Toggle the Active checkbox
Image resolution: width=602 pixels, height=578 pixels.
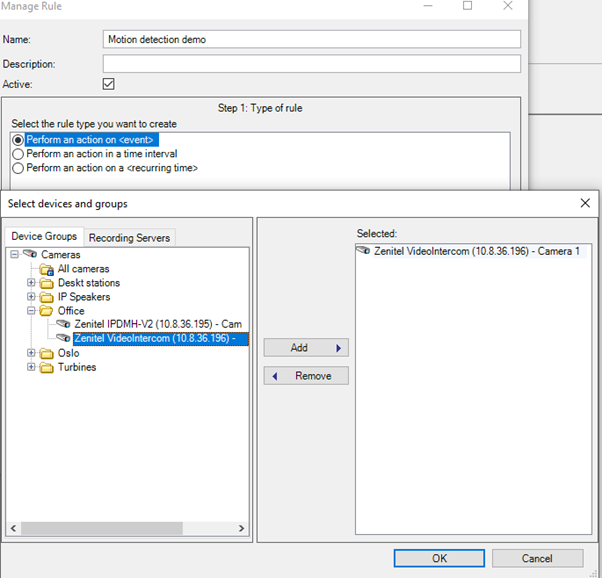109,84
